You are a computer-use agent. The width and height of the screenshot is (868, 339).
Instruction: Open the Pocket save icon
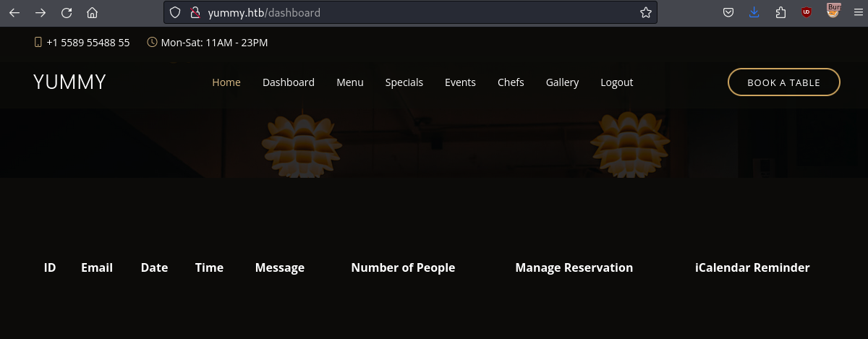click(729, 12)
